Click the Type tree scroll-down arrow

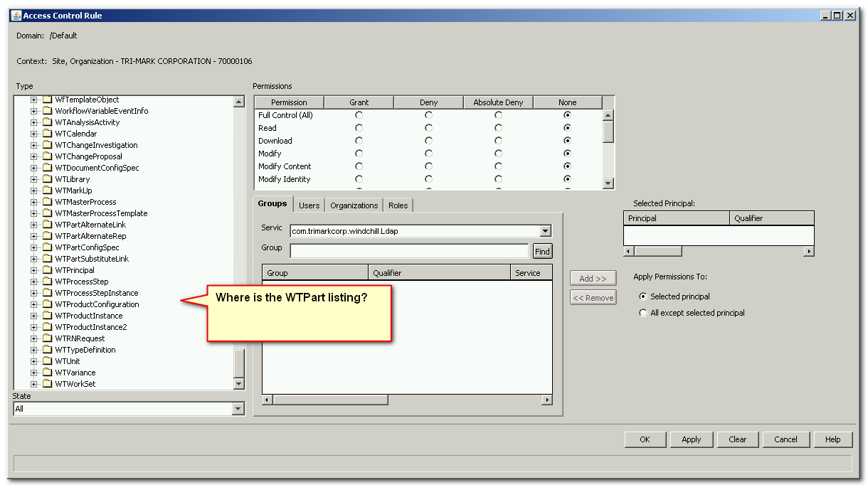coord(239,384)
